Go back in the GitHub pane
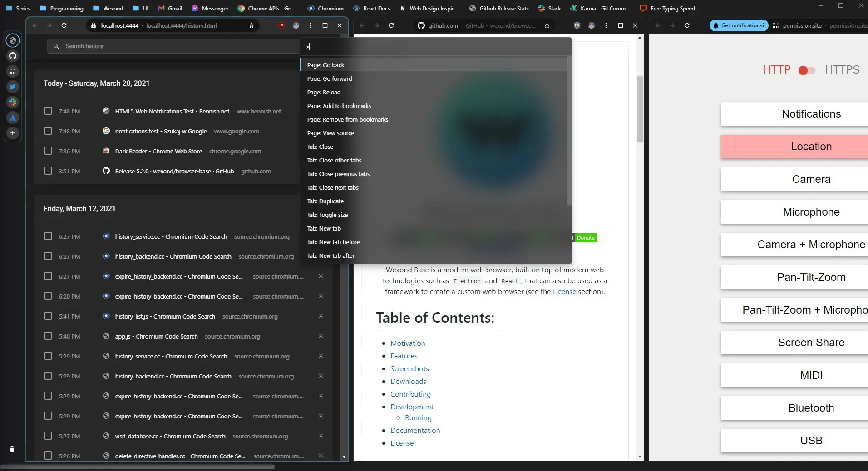868x471 pixels. tap(362, 25)
